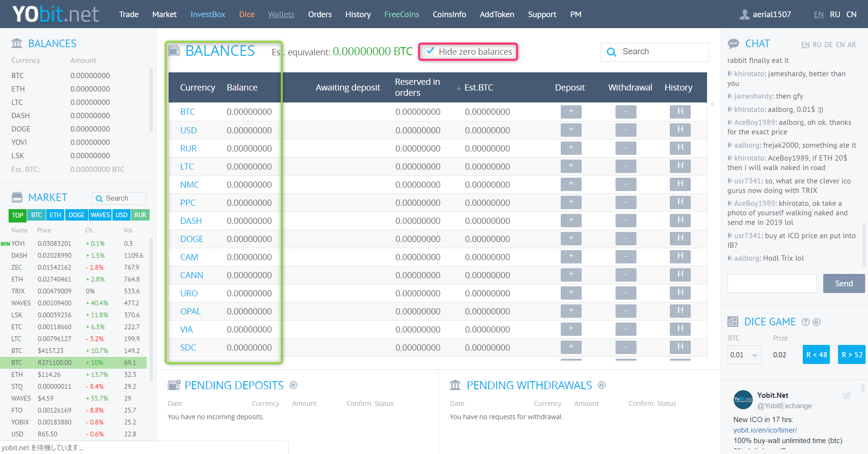Sort the table by Est.BTC column
Viewport: 868px width, 454px height.
(478, 88)
